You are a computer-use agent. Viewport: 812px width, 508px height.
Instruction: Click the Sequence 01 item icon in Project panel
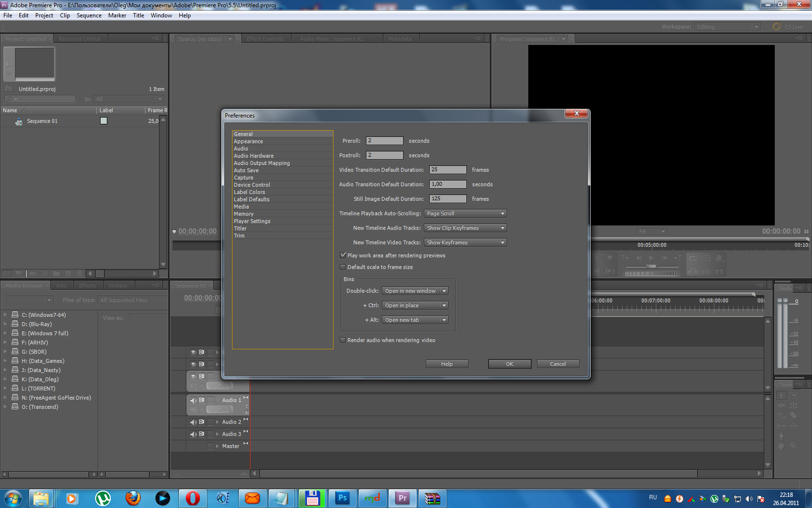19,121
